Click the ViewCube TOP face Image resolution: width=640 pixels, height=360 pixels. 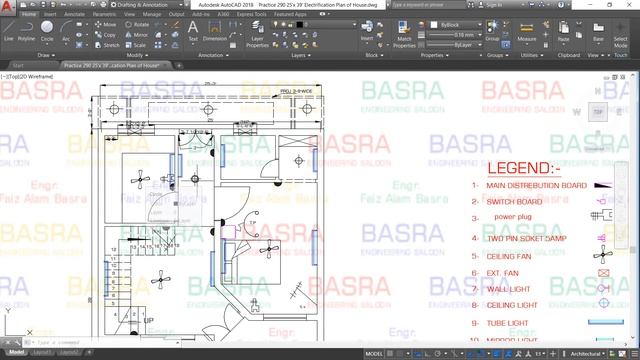[598, 112]
